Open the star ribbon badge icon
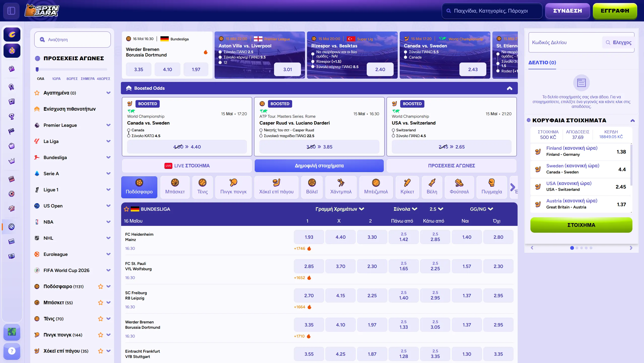 12,87
